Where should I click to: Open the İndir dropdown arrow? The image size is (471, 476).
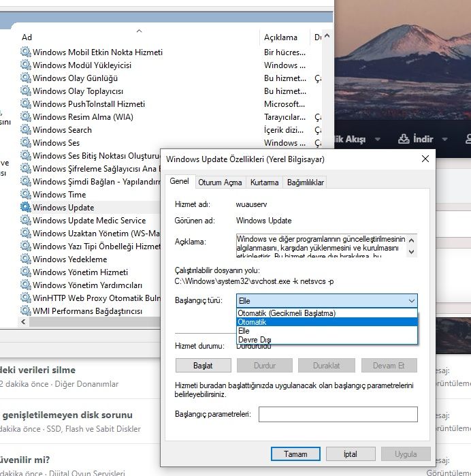pyautogui.click(x=445, y=140)
